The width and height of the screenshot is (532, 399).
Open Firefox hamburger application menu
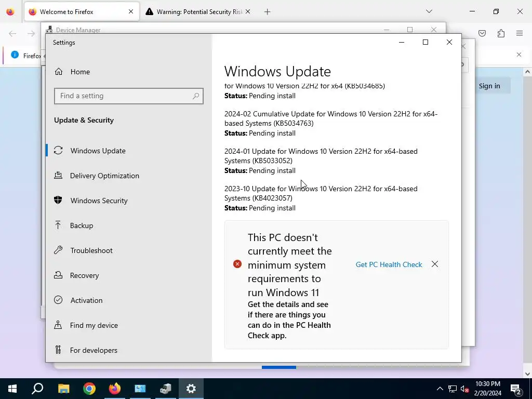pyautogui.click(x=520, y=33)
